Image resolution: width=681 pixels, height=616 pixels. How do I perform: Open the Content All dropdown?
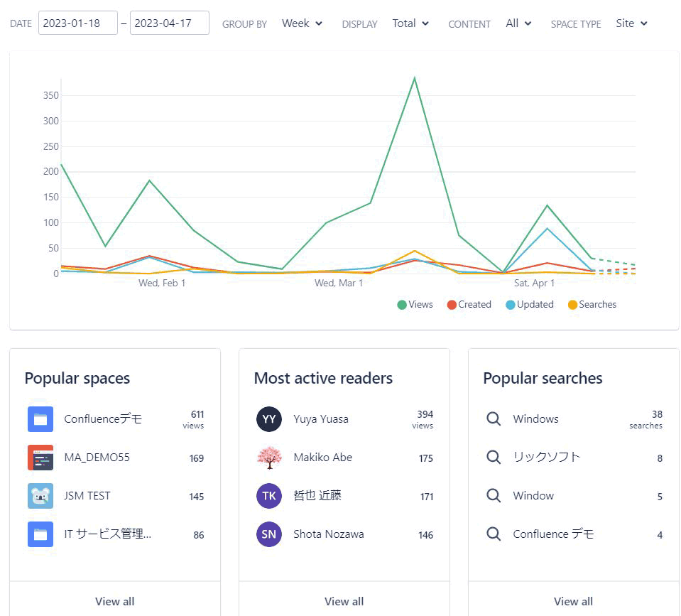(x=518, y=23)
